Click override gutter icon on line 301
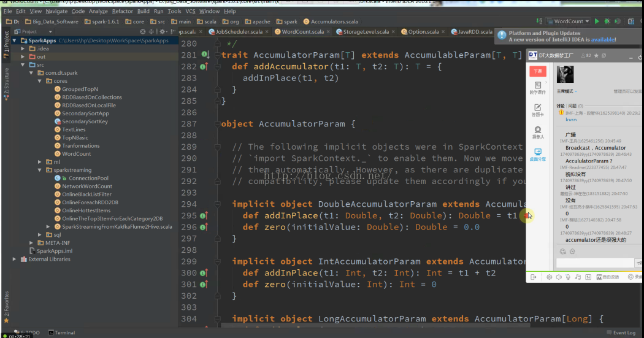Image resolution: width=644 pixels, height=338 pixels. point(204,284)
